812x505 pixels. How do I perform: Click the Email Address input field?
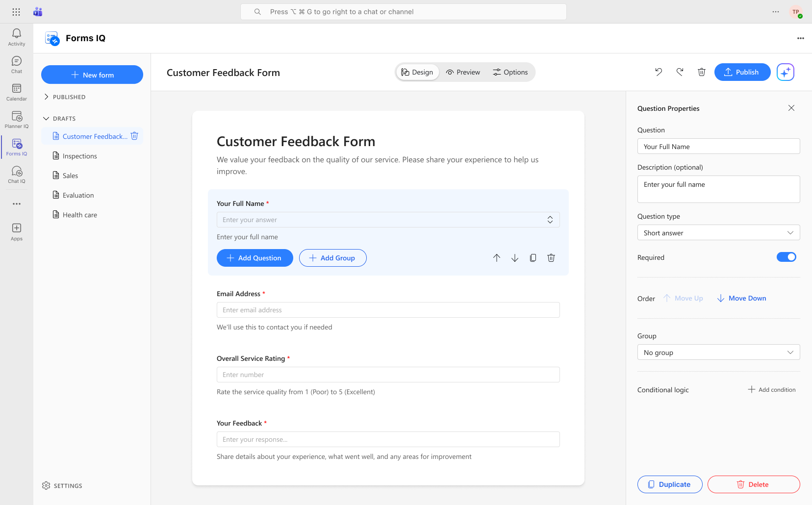coord(388,310)
